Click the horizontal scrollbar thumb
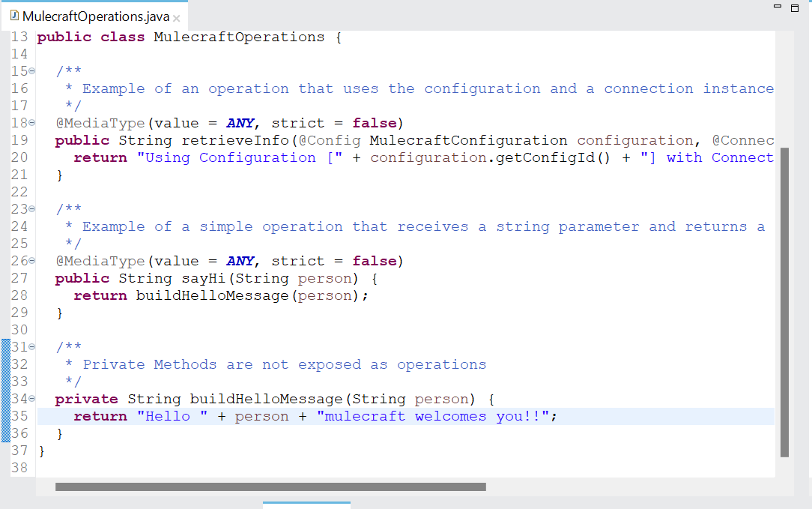The image size is (812, 509). coord(270,487)
